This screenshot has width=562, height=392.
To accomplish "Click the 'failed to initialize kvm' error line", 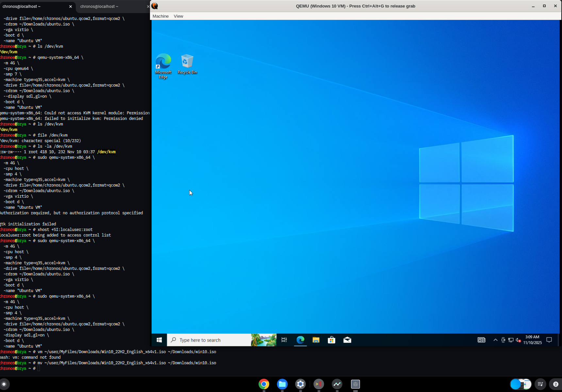I will pos(72,119).
